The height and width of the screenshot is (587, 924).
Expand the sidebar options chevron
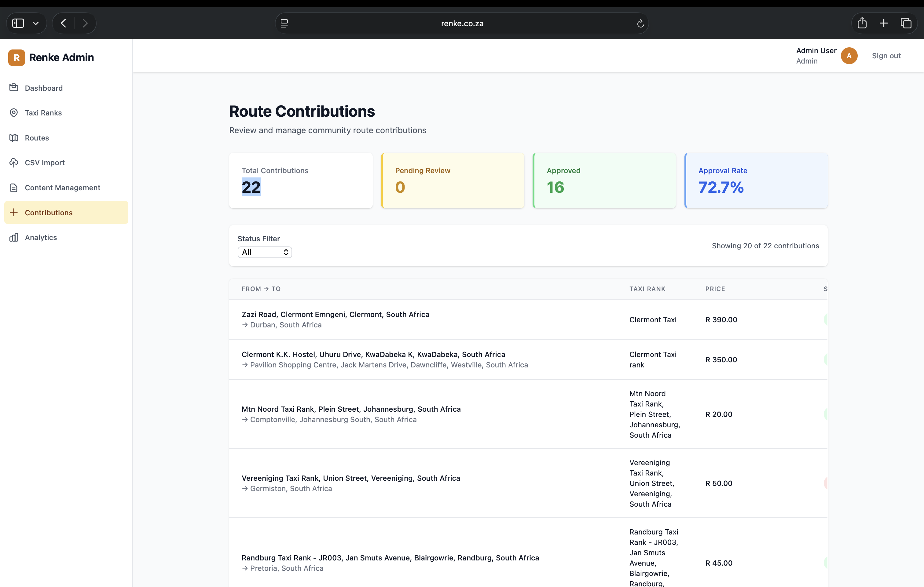(x=36, y=23)
